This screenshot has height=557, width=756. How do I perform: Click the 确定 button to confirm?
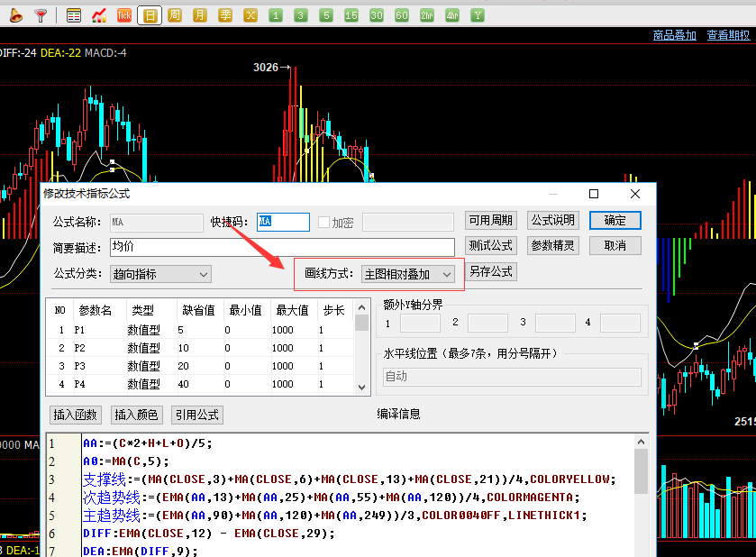tap(615, 220)
